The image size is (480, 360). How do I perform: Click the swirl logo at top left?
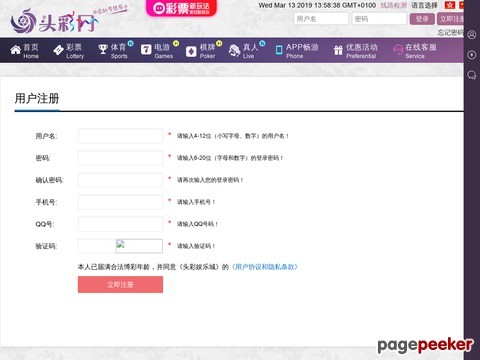click(x=23, y=21)
